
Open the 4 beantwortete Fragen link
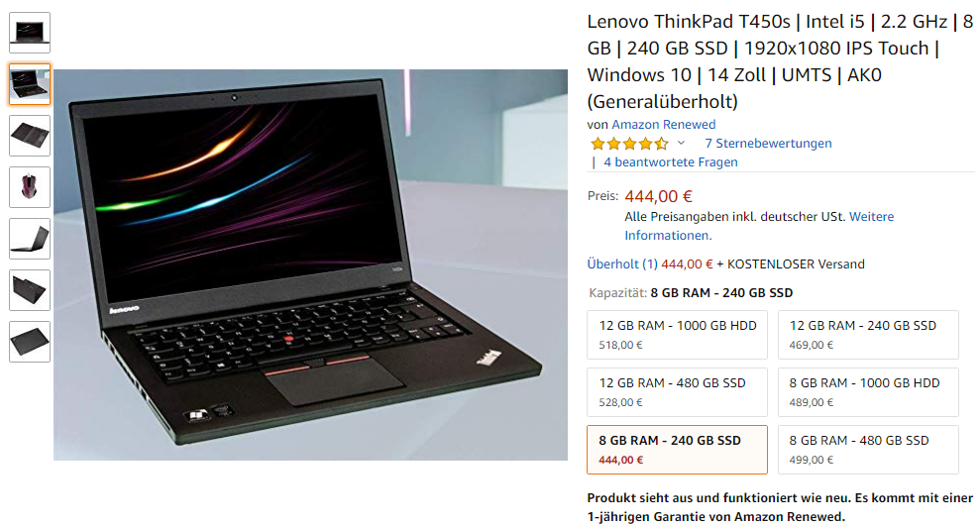click(671, 161)
